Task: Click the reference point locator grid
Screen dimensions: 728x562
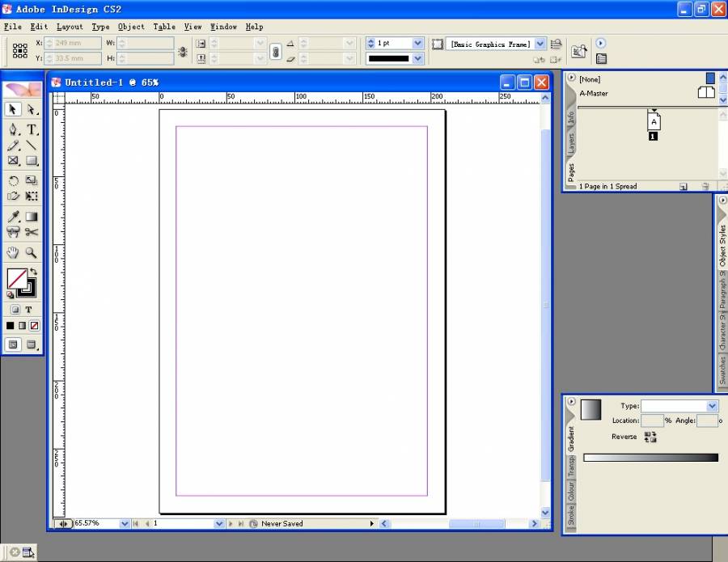Action: pos(20,51)
